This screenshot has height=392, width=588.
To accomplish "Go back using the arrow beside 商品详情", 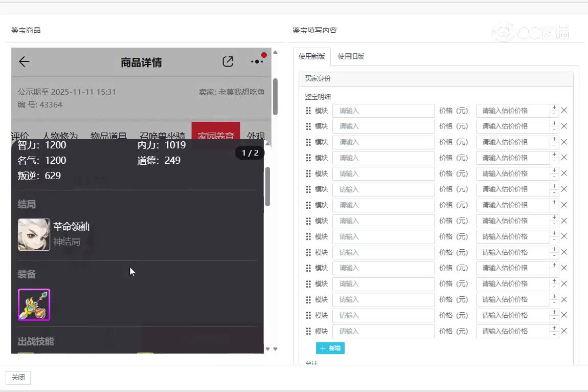I will click(x=24, y=61).
